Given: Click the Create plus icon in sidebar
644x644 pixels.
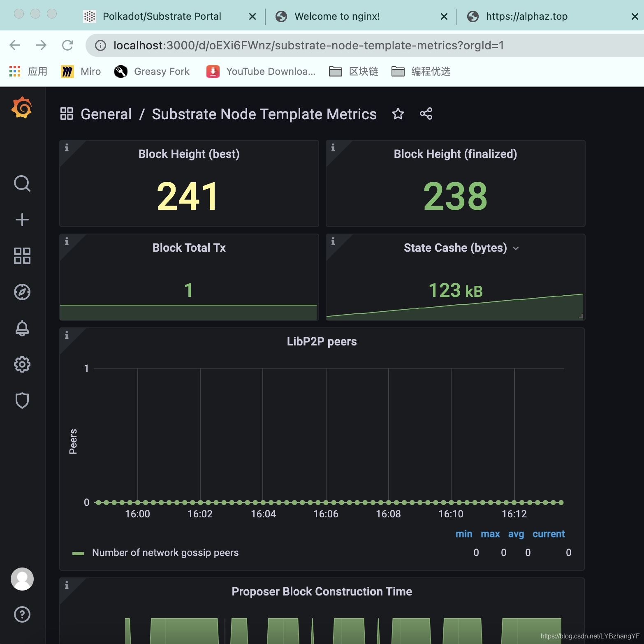Looking at the screenshot, I should pos(22,220).
